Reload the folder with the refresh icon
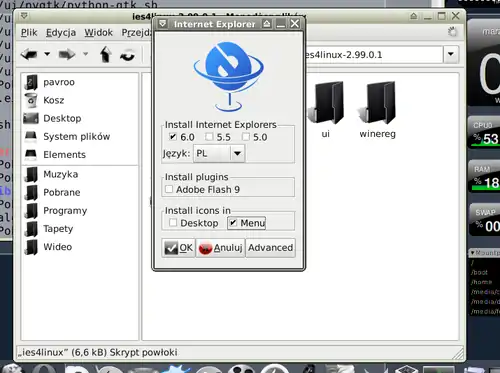 click(128, 55)
